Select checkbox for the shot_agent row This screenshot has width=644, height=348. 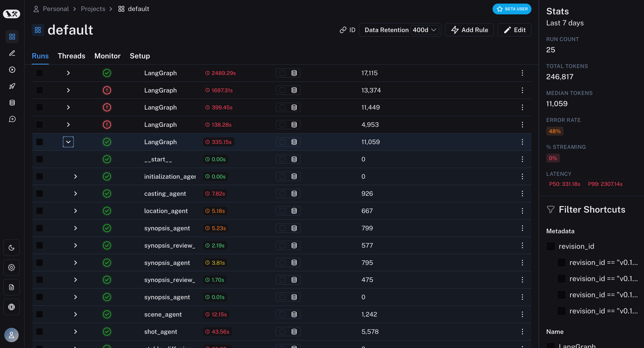click(x=40, y=332)
